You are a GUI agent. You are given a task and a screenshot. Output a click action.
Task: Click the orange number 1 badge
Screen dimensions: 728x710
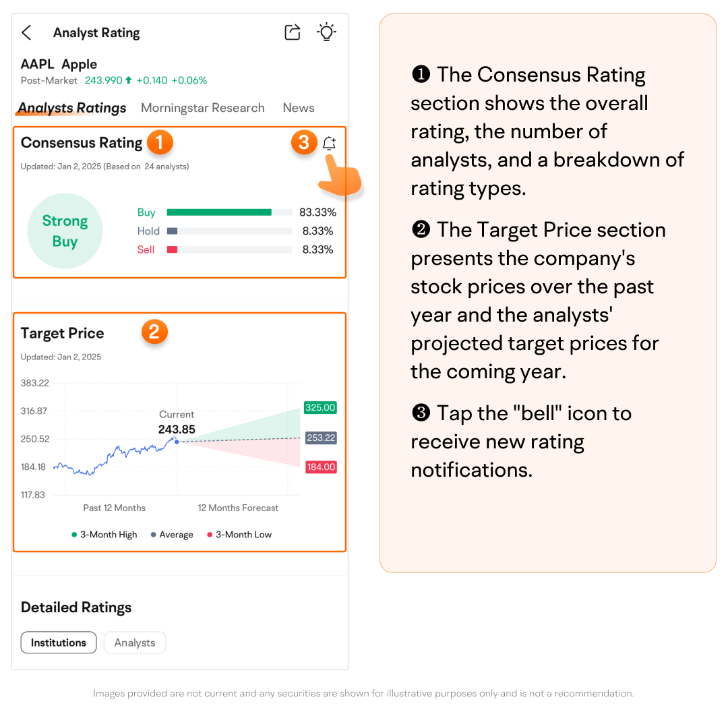coord(160,142)
